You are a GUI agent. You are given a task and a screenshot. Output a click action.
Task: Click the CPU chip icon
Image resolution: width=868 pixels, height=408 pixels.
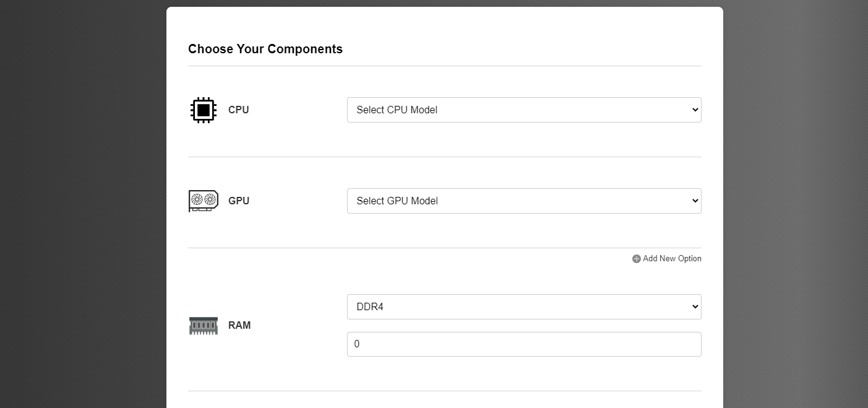[x=203, y=110]
